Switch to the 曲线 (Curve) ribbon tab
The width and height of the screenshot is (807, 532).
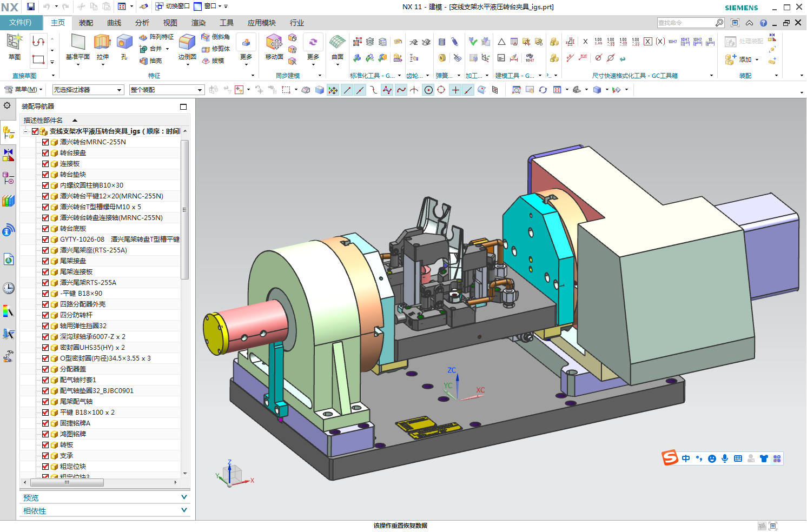114,23
